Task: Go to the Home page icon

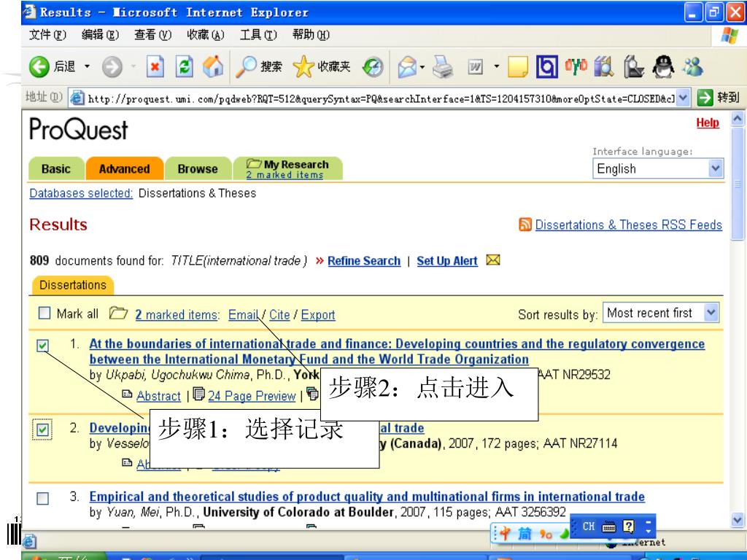Action: [x=213, y=66]
